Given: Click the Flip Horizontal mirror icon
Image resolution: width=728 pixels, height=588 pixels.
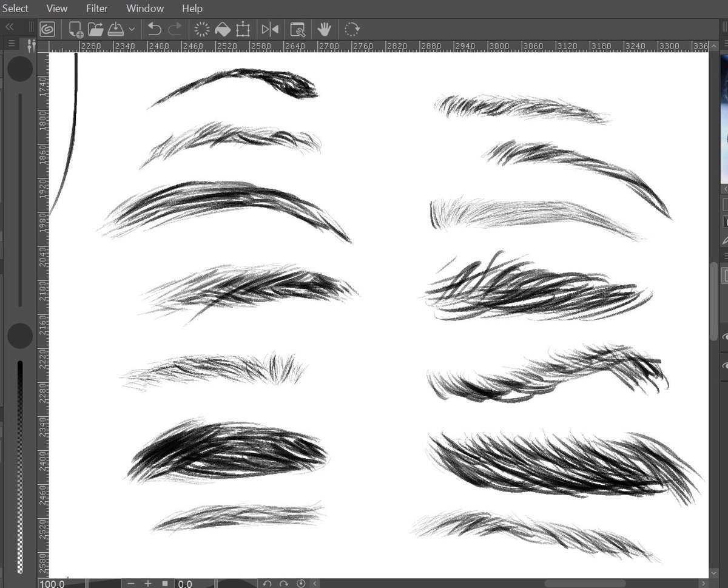Looking at the screenshot, I should (x=270, y=29).
